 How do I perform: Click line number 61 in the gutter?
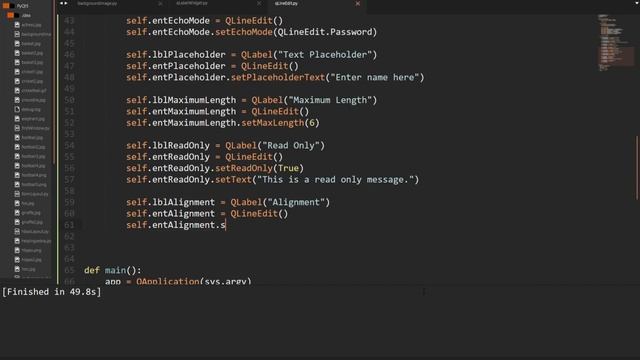69,225
